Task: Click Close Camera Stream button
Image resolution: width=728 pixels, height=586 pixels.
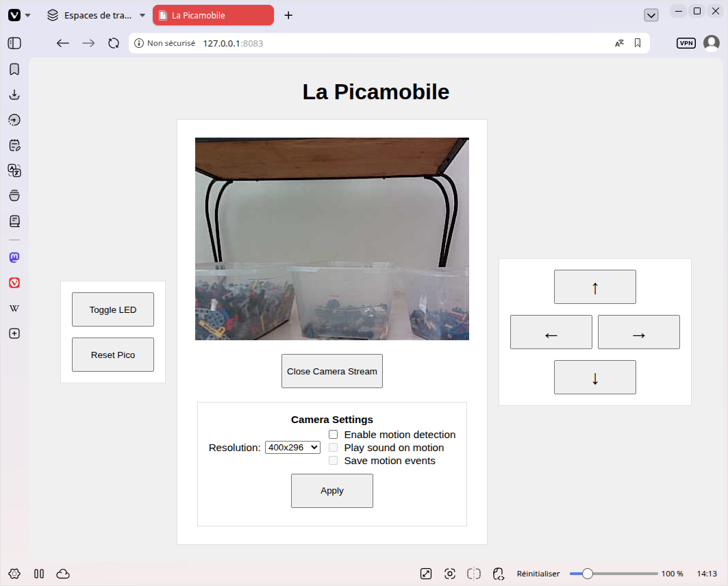Action: click(x=332, y=371)
